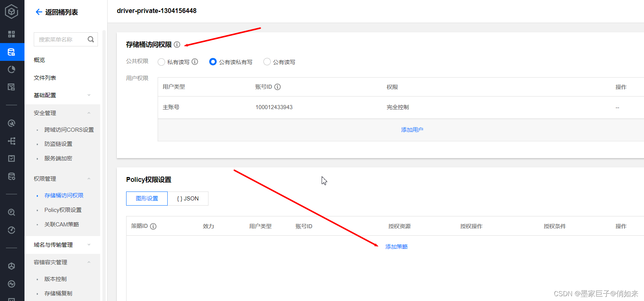Screen dimensions: 644x301
Task: Click the database gear icon in dark sidebar
Action: click(11, 176)
